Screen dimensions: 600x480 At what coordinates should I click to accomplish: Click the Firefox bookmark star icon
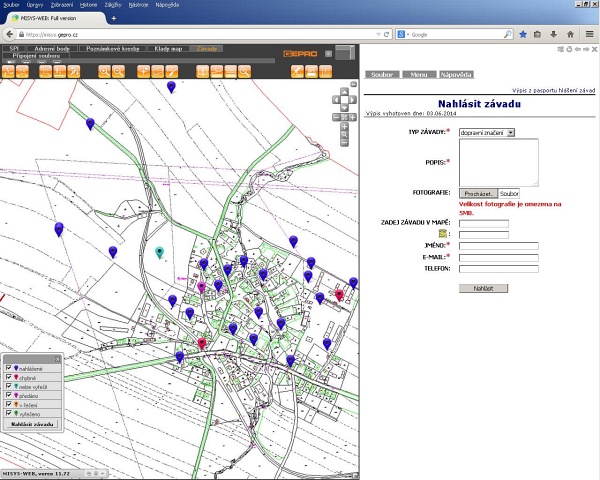(523, 34)
